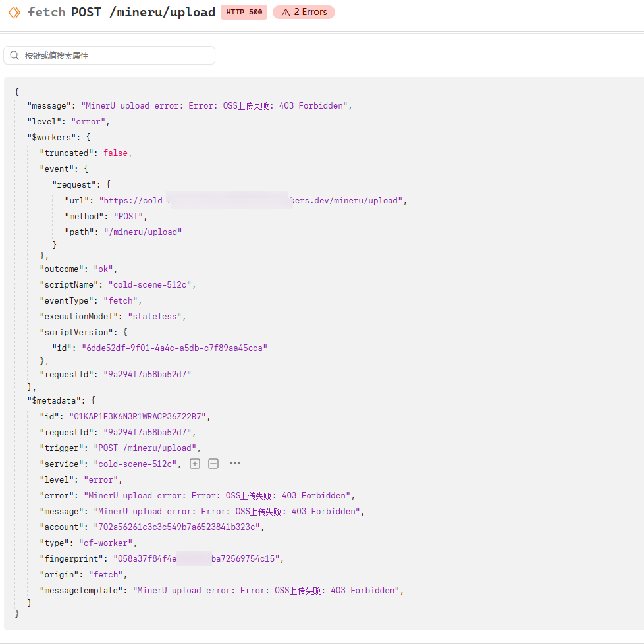Open more options ellipsis beside service field
Screen dimensions: 644x644
235,464
